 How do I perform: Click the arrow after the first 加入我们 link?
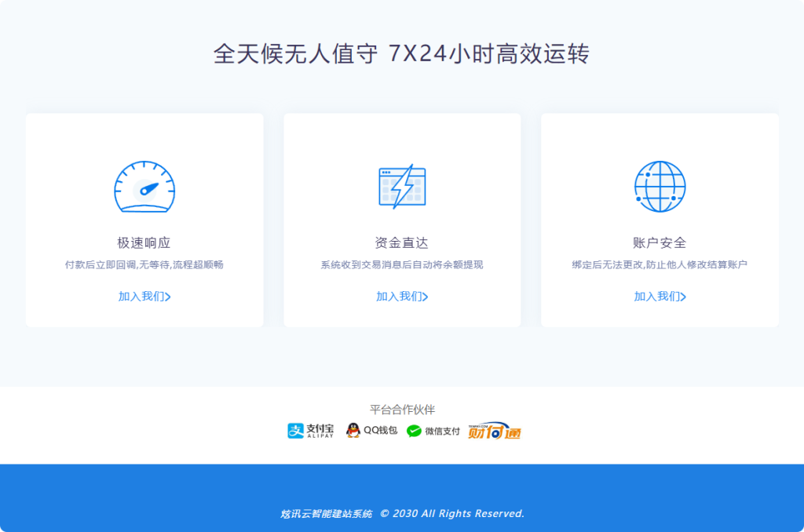pos(167,297)
